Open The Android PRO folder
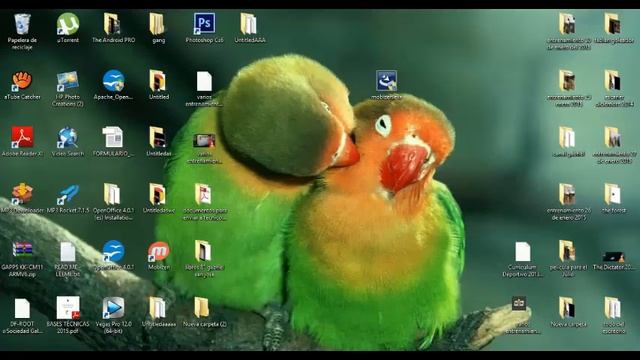 pos(113,24)
